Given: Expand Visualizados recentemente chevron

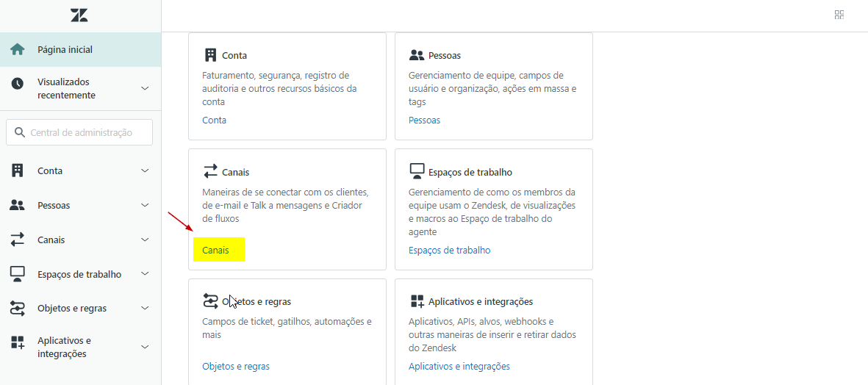Looking at the screenshot, I should click(145, 88).
